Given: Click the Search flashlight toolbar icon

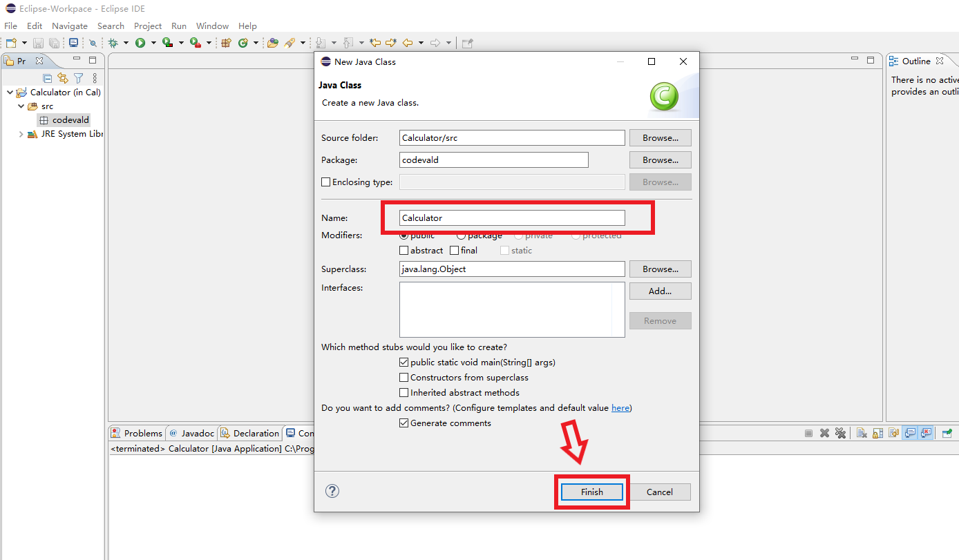Looking at the screenshot, I should pyautogui.click(x=289, y=43).
